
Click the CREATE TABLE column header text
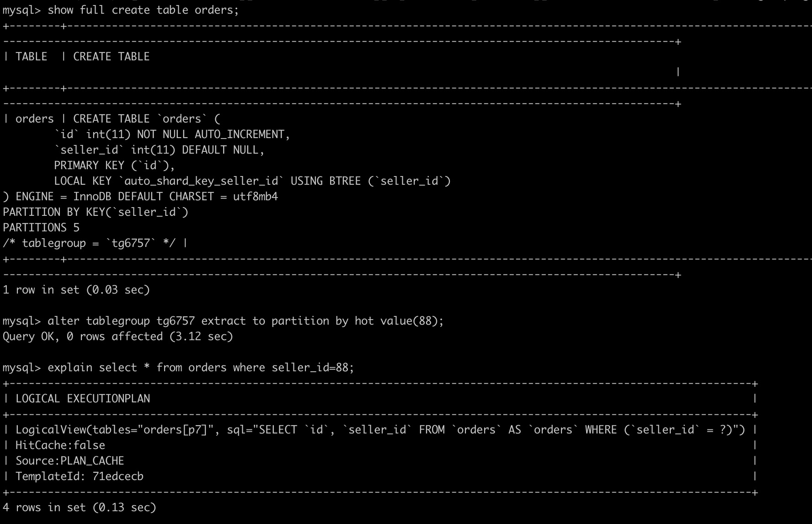[x=111, y=57]
